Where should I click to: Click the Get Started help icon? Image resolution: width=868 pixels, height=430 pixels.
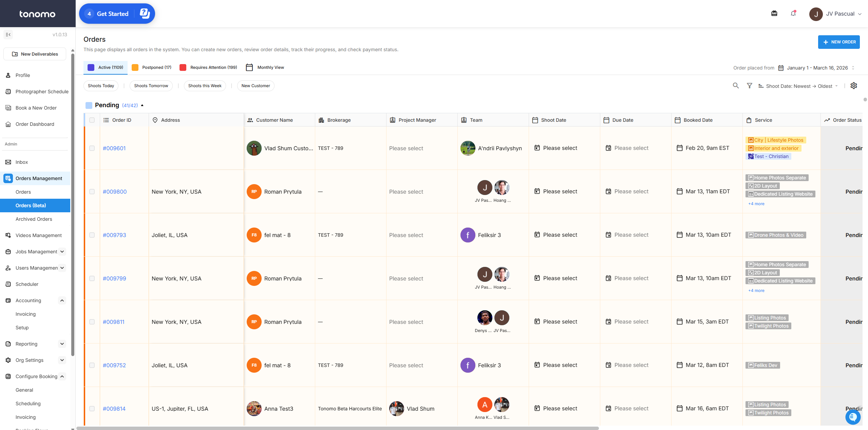145,14
